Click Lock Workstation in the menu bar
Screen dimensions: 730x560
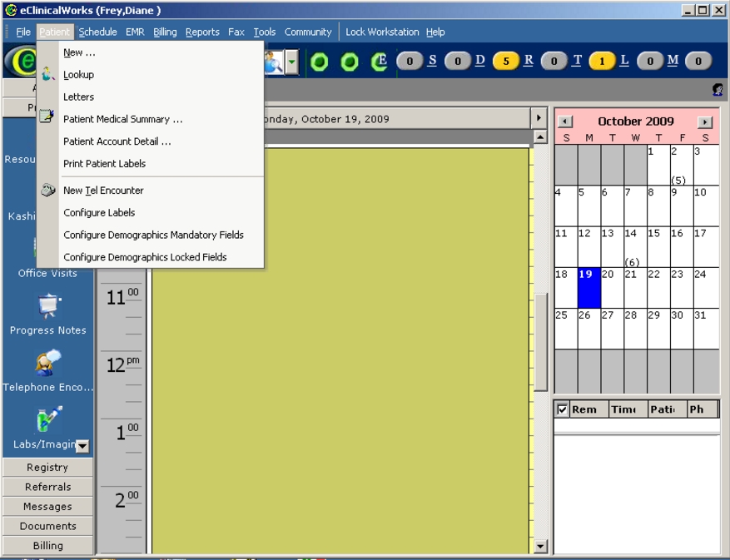click(382, 32)
